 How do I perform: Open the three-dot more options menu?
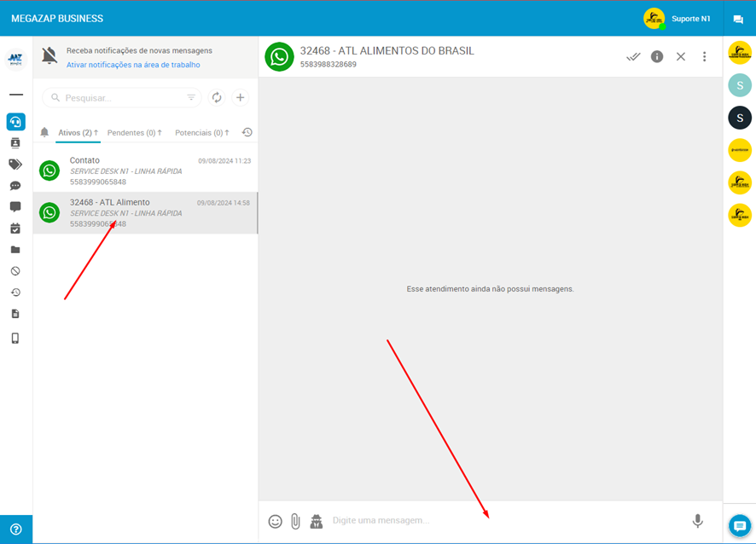(704, 56)
